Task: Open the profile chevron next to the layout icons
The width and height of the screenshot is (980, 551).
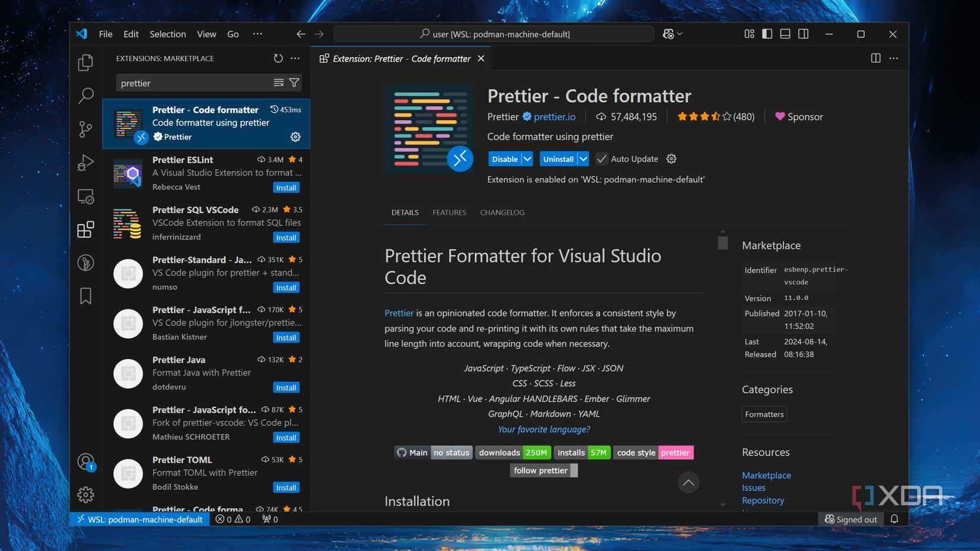Action: 679,34
